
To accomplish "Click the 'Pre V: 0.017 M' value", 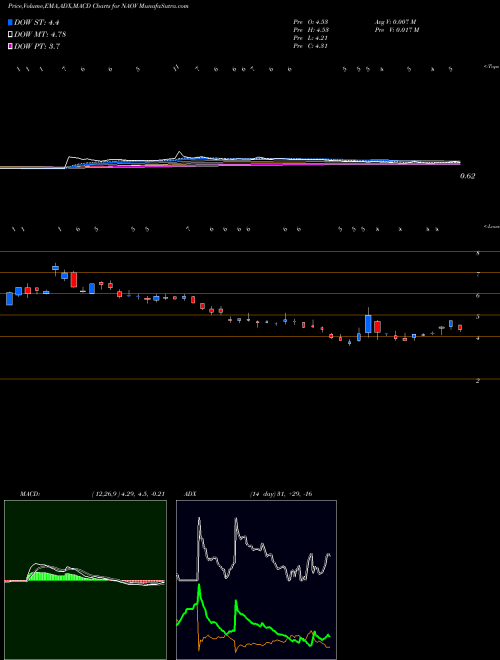I will click(x=396, y=30).
